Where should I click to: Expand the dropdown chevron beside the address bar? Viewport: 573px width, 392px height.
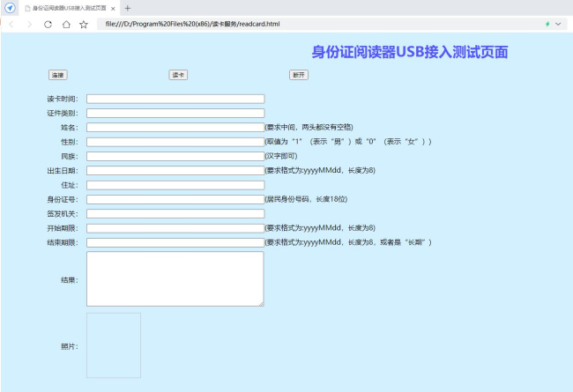[558, 24]
